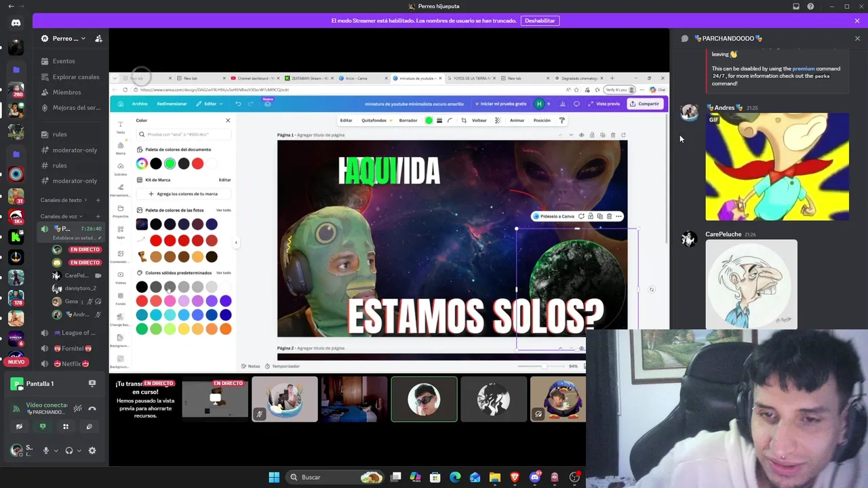Toggle page visibility eye icon in Canva
Viewport: 868px width, 488px height.
581,135
